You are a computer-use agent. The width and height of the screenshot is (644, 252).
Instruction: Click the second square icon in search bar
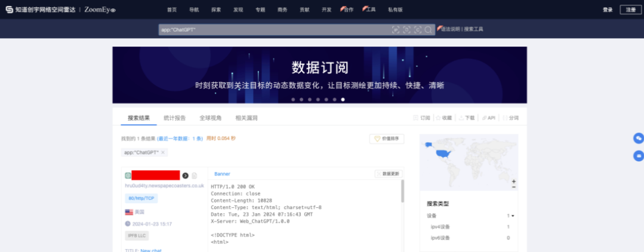(x=406, y=30)
